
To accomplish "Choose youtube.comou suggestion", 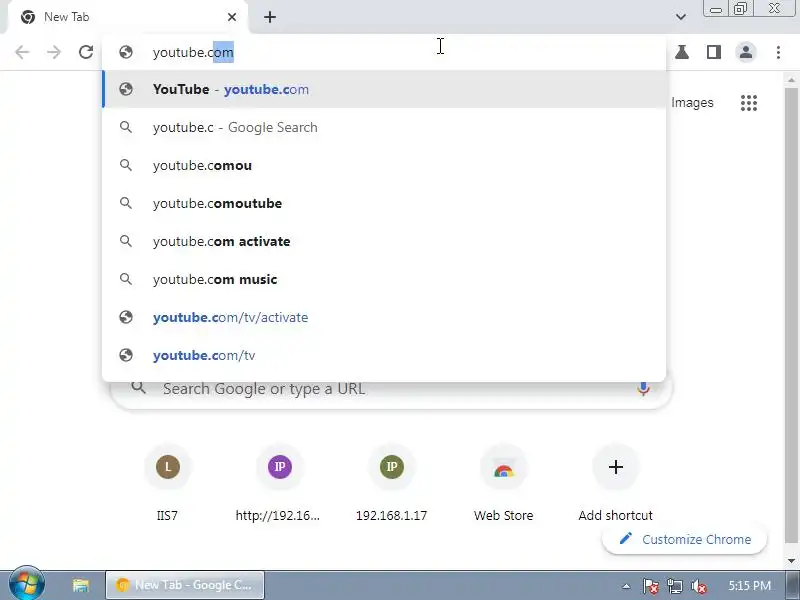I will tap(384, 165).
